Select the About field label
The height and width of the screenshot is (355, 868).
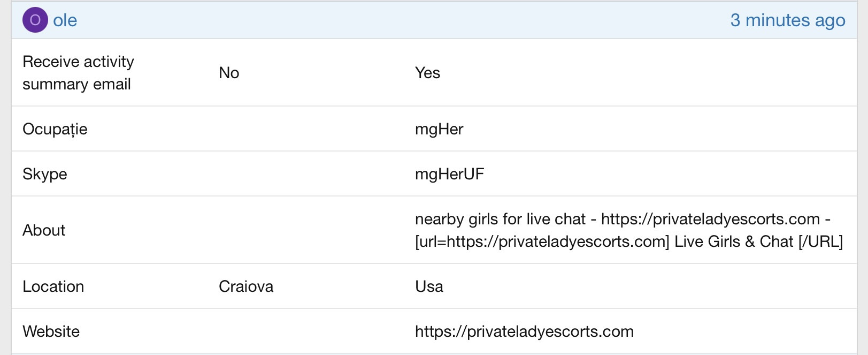(x=44, y=230)
